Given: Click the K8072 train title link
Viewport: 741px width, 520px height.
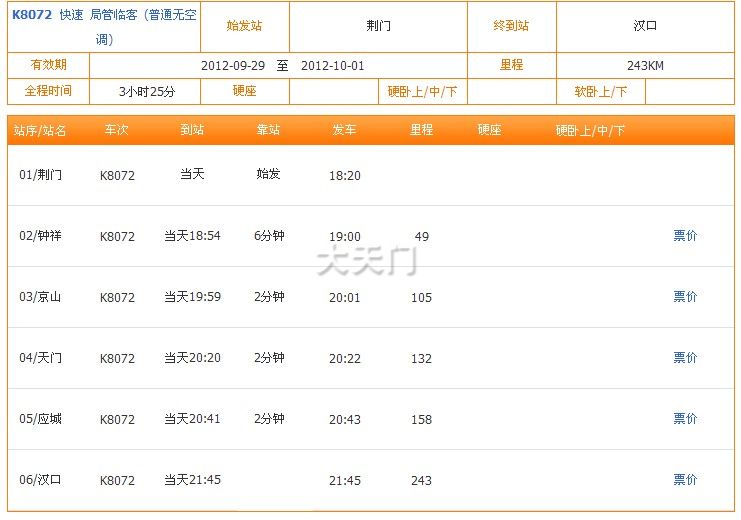Looking at the screenshot, I should point(32,15).
